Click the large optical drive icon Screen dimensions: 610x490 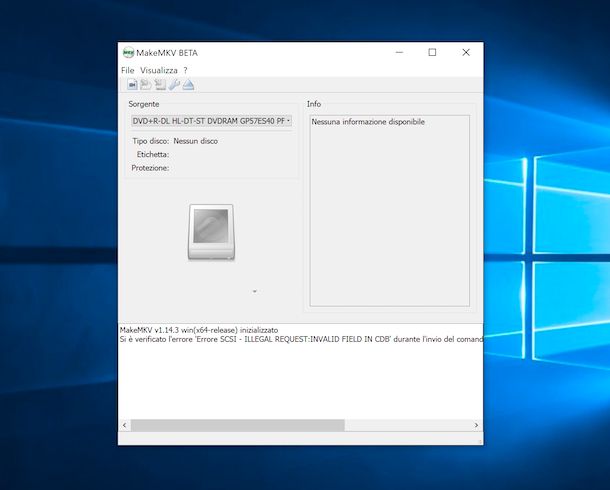211,232
